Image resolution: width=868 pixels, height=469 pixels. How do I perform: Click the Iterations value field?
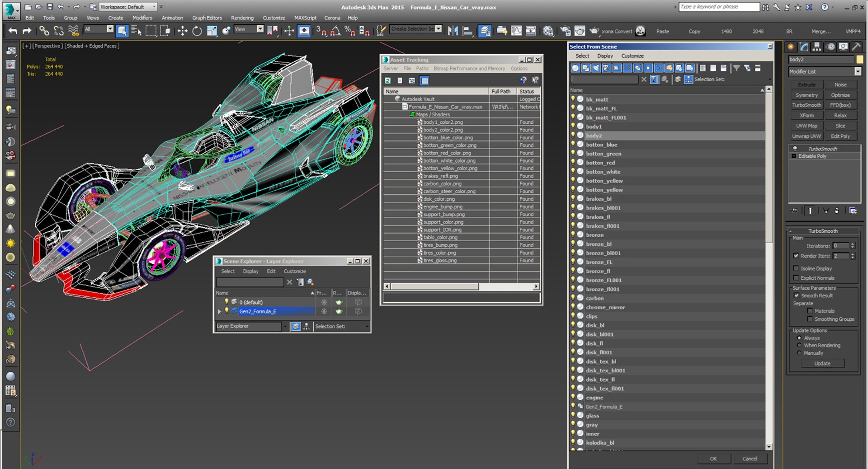coord(841,246)
